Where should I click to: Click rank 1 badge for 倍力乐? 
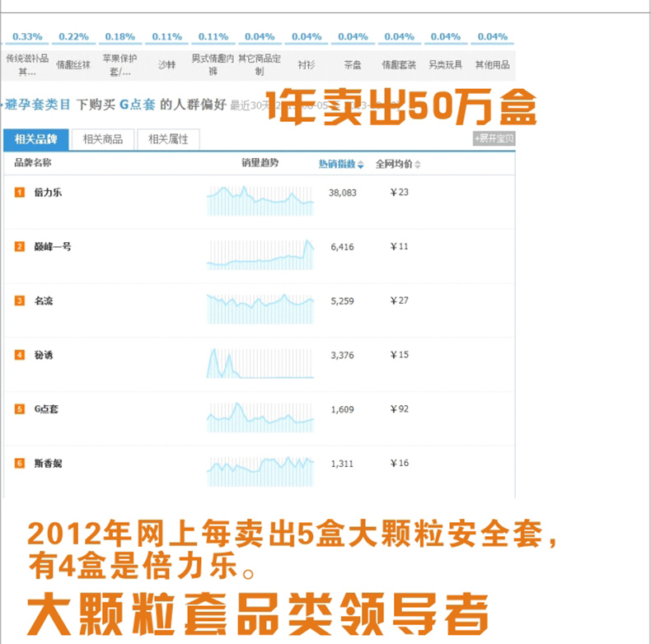[20, 193]
